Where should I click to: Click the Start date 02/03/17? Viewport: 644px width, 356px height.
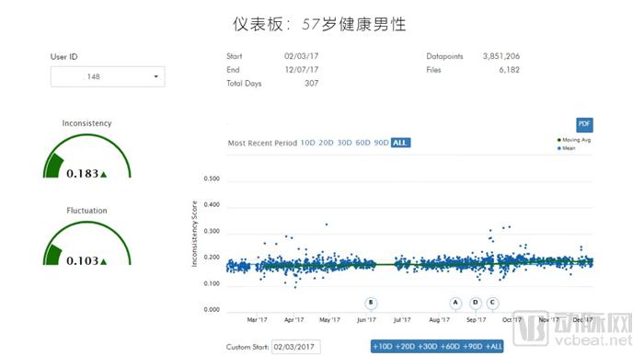click(302, 56)
